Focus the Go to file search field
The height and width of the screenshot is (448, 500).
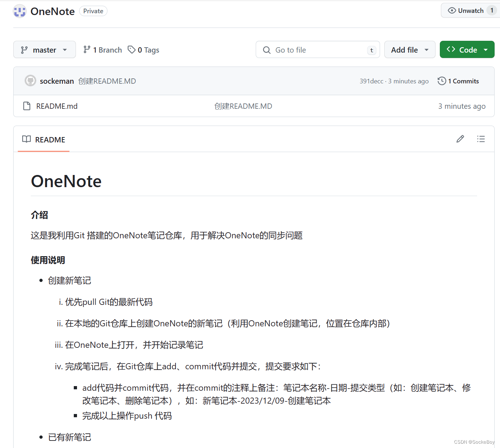point(318,50)
